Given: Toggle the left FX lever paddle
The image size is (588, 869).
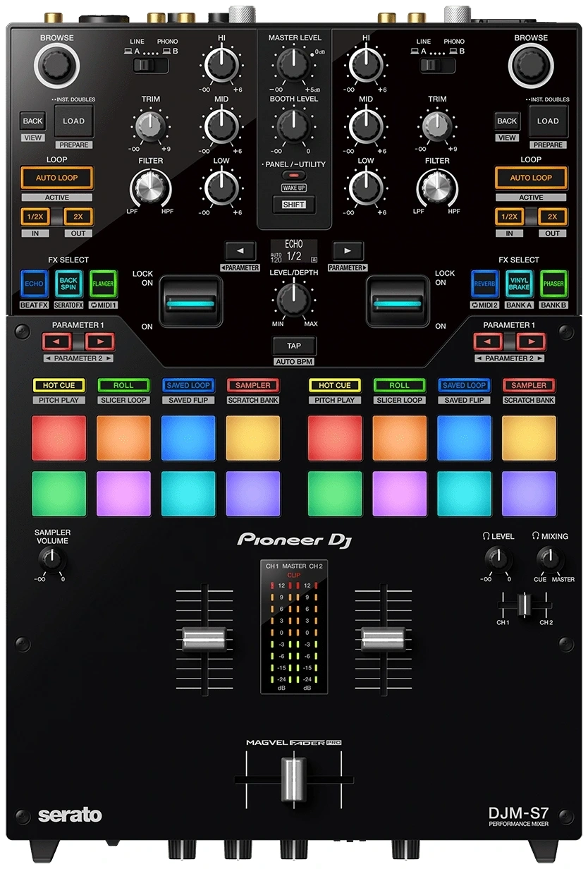Looking at the screenshot, I should [x=191, y=301].
